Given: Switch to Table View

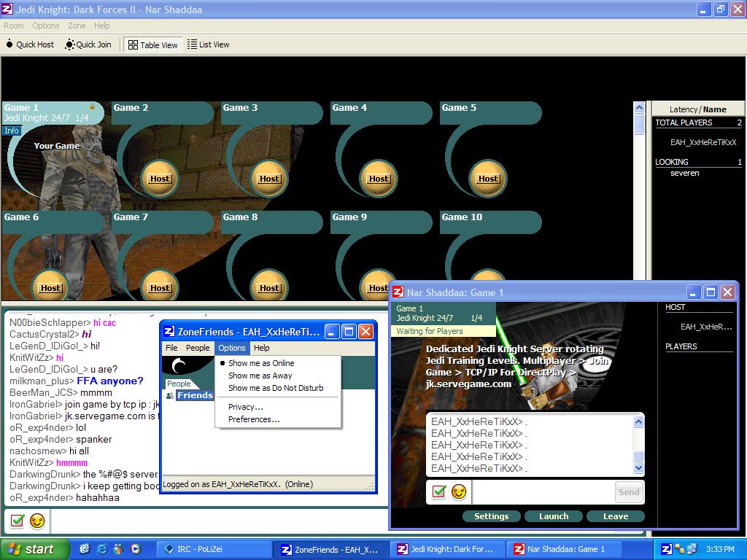Looking at the screenshot, I should 153,44.
